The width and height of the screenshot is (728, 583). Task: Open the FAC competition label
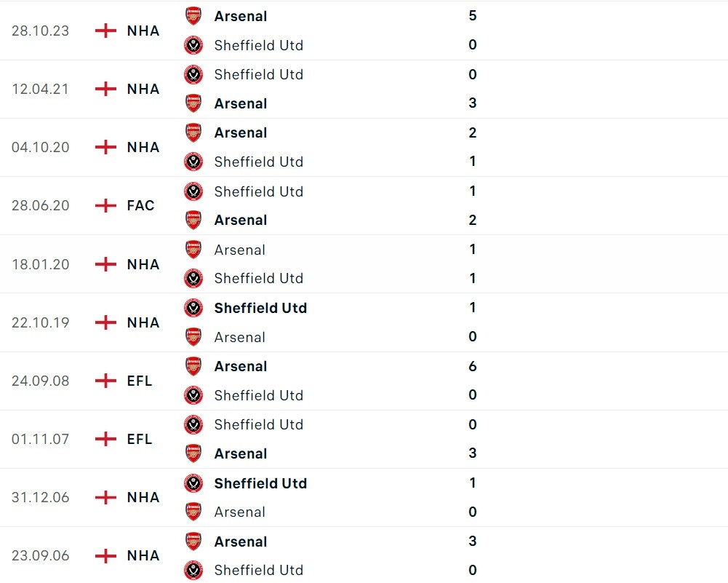point(140,205)
